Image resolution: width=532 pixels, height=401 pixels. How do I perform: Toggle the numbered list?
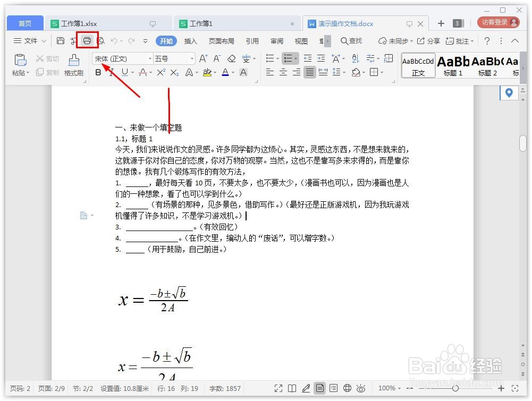(x=287, y=58)
